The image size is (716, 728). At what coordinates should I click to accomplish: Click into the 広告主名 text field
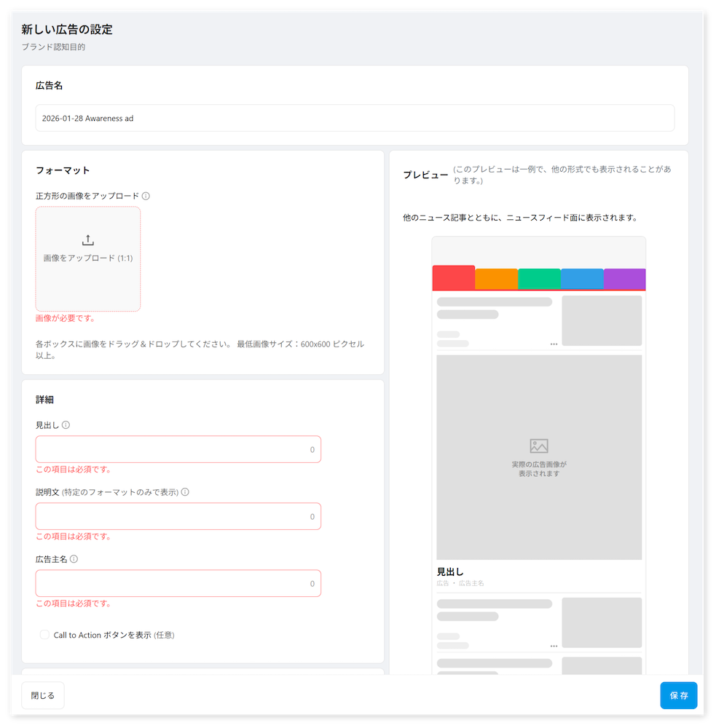click(171, 583)
